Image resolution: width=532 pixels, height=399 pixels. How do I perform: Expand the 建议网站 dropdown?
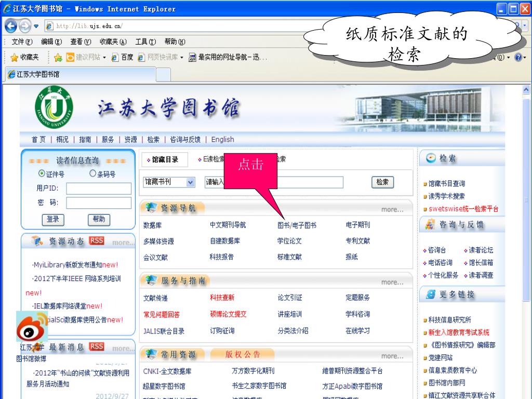point(104,58)
